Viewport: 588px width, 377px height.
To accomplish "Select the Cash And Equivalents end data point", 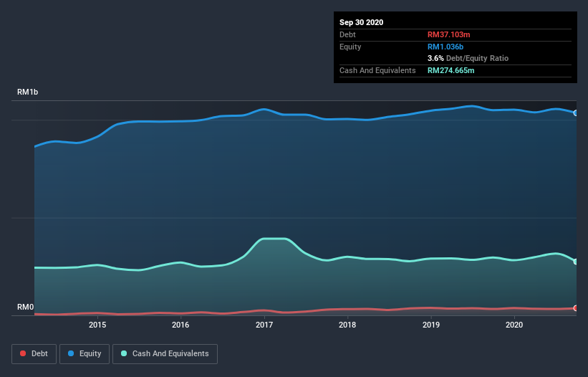I will click(576, 262).
